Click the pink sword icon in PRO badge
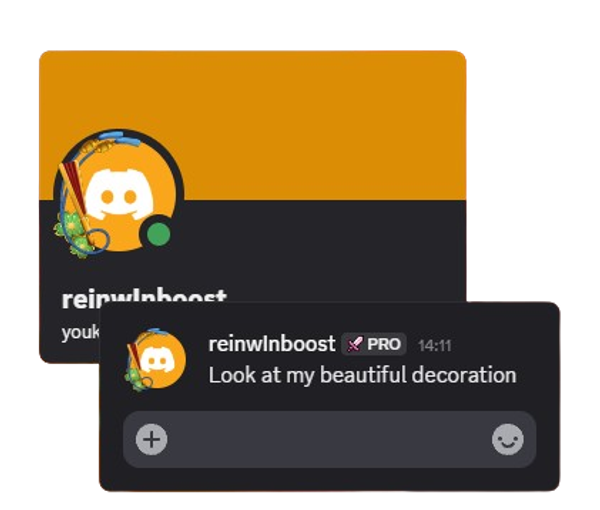 (x=354, y=344)
